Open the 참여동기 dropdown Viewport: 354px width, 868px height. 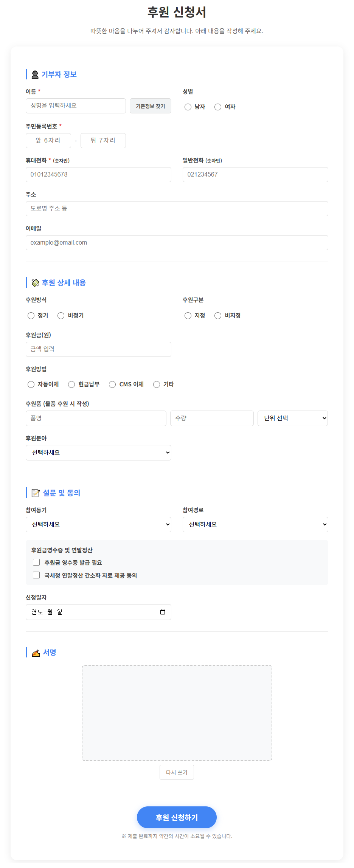click(98, 524)
